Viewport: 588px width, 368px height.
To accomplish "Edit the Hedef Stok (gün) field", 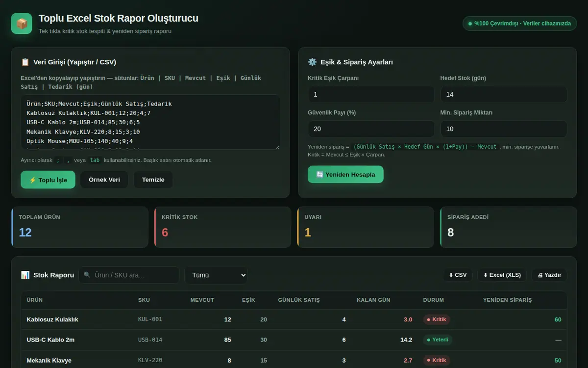I will click(504, 94).
